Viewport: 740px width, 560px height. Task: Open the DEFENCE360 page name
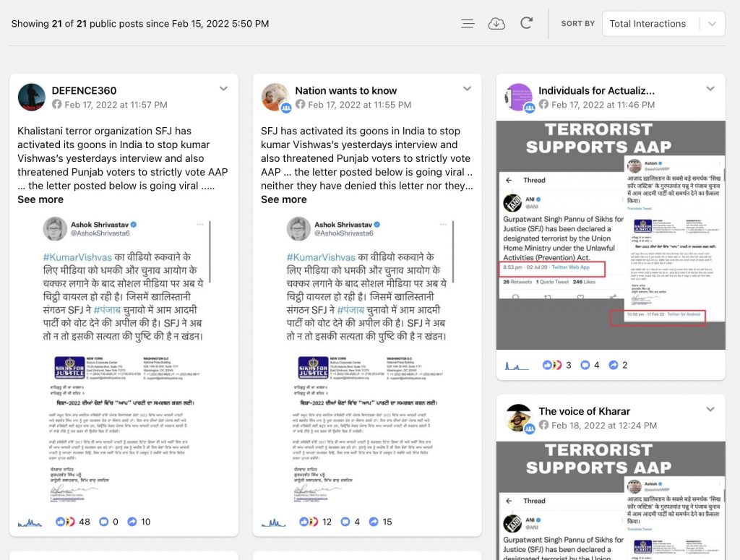coord(84,90)
